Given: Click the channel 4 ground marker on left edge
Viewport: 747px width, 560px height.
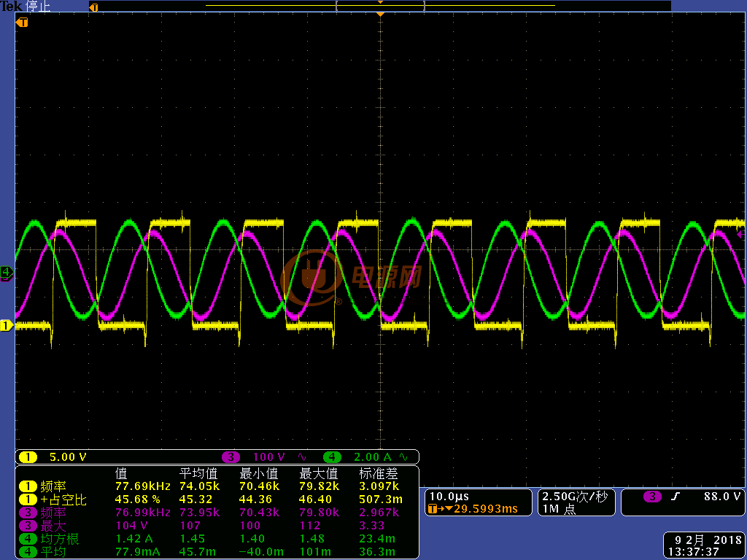Looking at the screenshot, I should pos(7,272).
